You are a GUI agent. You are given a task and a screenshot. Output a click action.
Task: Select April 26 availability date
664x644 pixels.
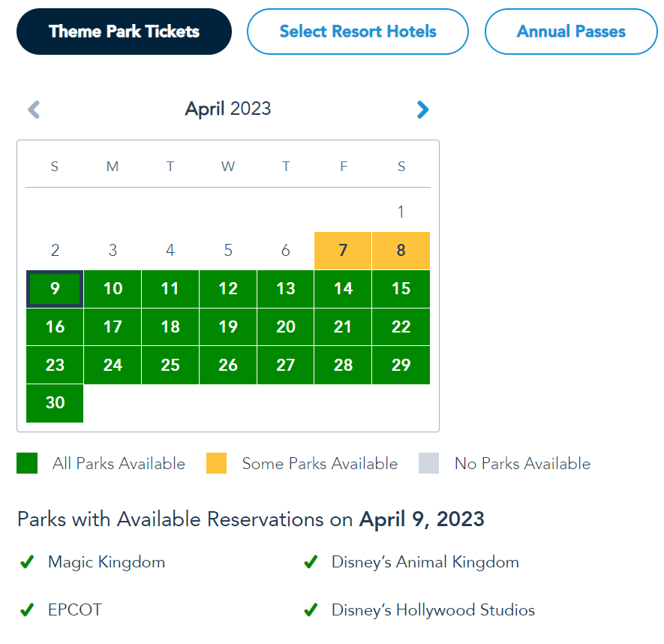coord(228,366)
